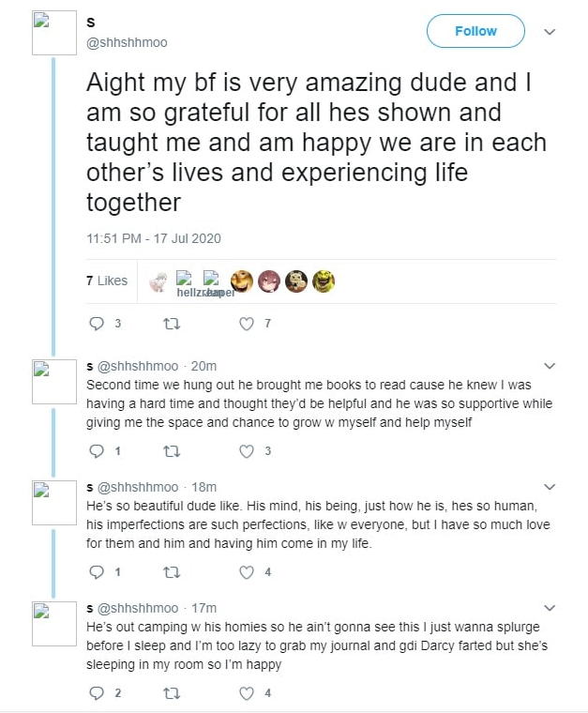Retweet the camping tweet
Screen dimensions: 588x713
[x=171, y=693]
